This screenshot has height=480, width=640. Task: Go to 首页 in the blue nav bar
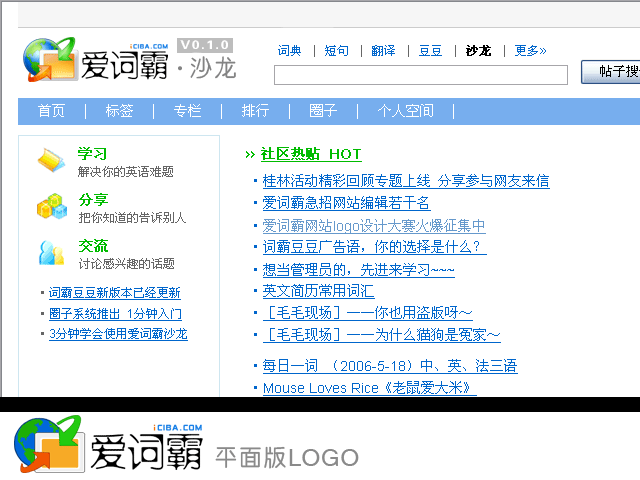[51, 111]
